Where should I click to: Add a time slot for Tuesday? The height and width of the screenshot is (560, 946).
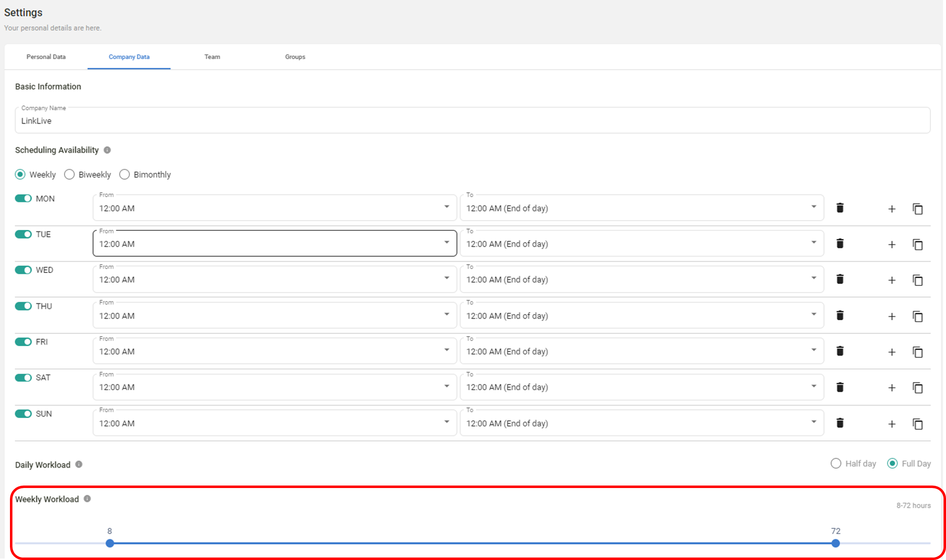click(891, 244)
